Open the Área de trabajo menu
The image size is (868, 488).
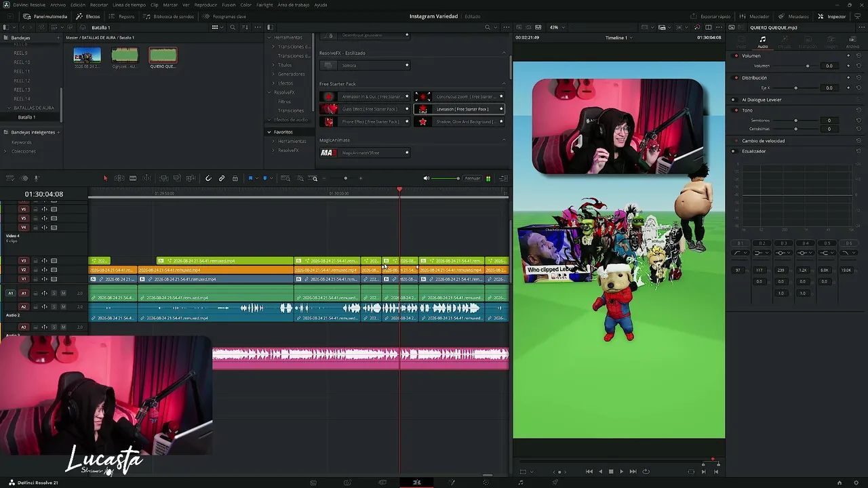[294, 5]
